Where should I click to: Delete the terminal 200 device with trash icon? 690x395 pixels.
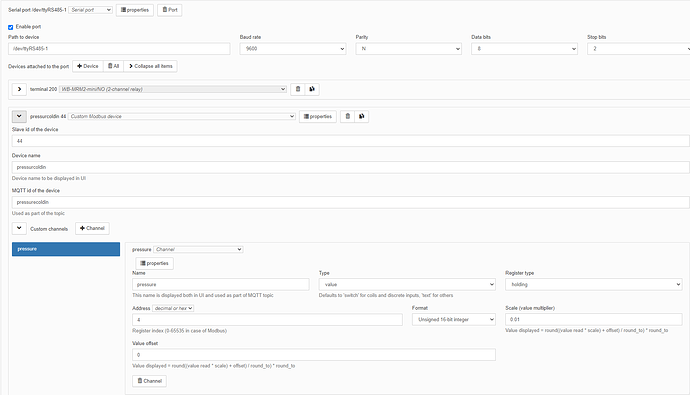point(298,89)
